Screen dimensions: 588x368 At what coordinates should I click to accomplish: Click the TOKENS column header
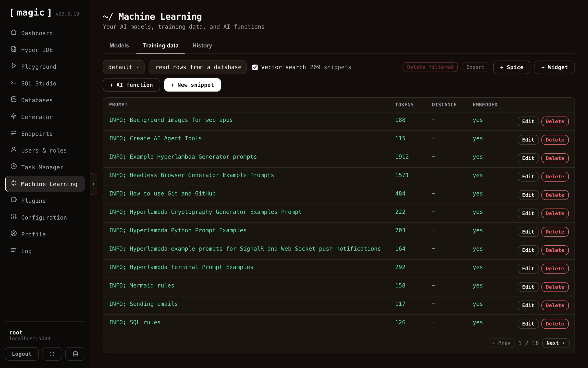404,105
